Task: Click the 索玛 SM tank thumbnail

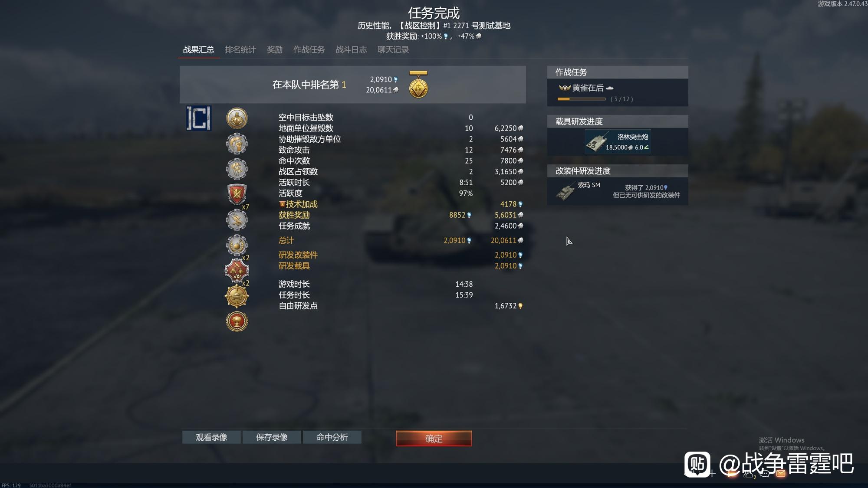Action: coord(566,191)
